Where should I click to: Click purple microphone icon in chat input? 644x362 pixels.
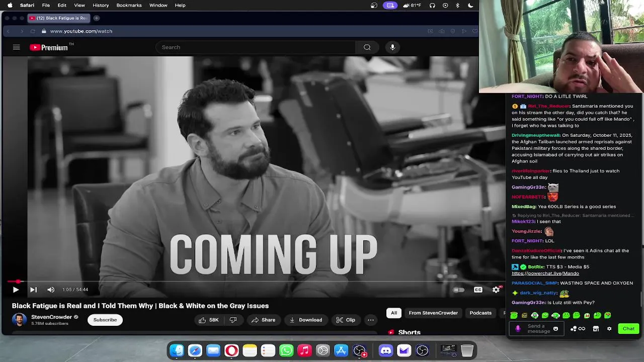[x=518, y=329]
